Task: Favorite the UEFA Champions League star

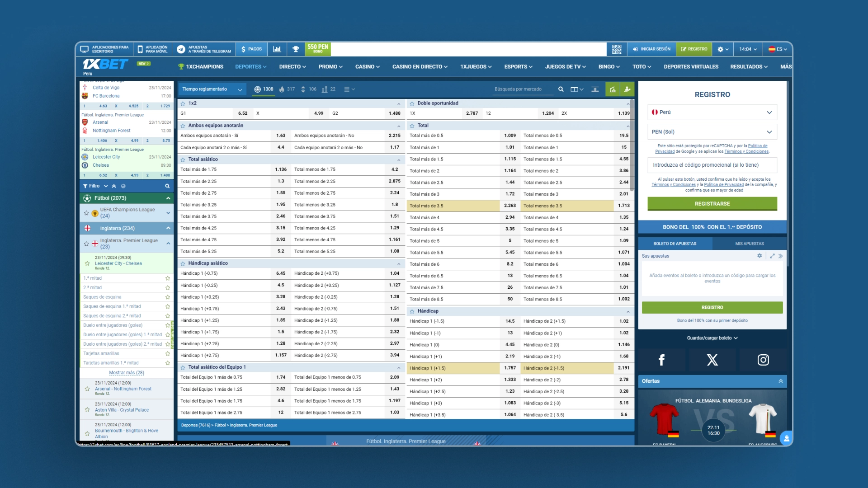Action: tap(86, 213)
